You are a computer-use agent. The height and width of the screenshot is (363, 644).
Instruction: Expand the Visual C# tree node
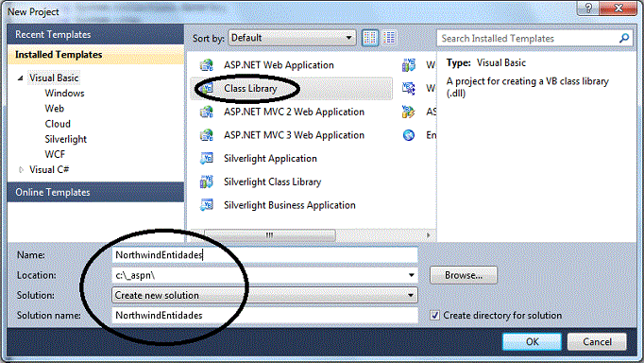21,170
